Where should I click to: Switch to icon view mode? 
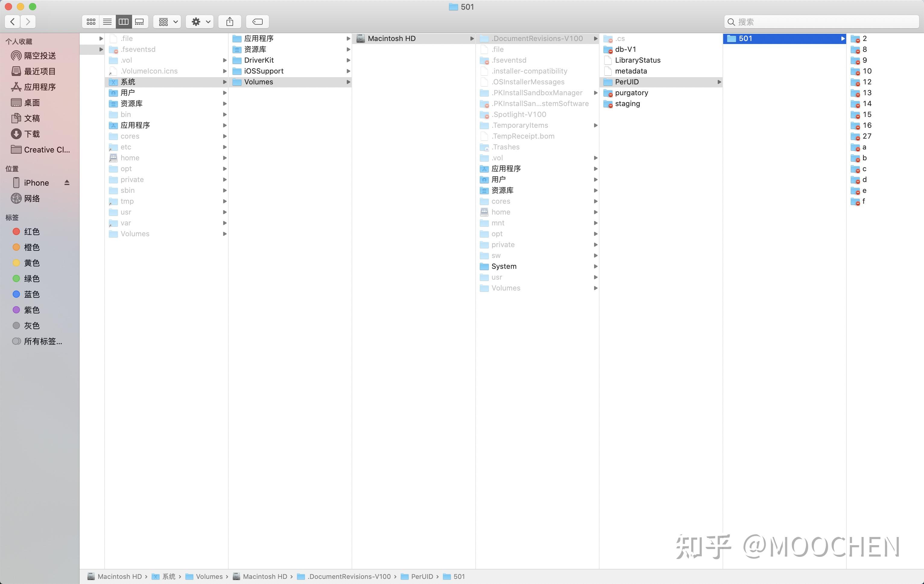(91, 22)
